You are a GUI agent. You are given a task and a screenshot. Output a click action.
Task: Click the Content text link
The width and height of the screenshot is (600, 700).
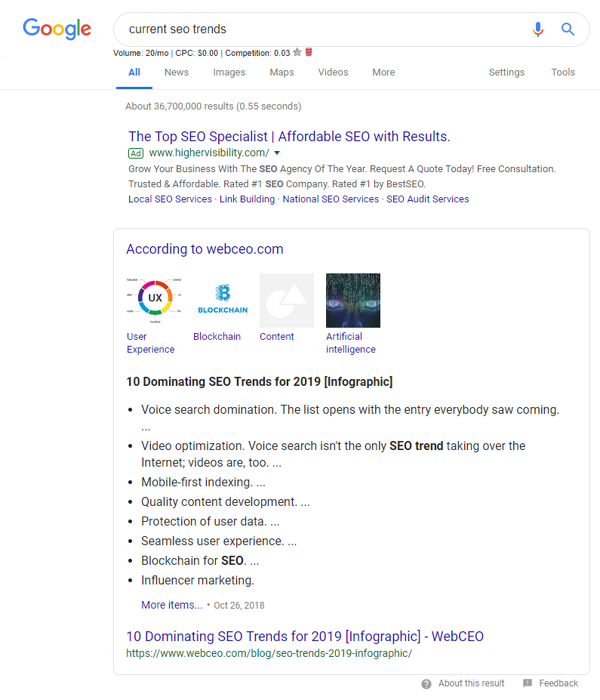coord(276,337)
